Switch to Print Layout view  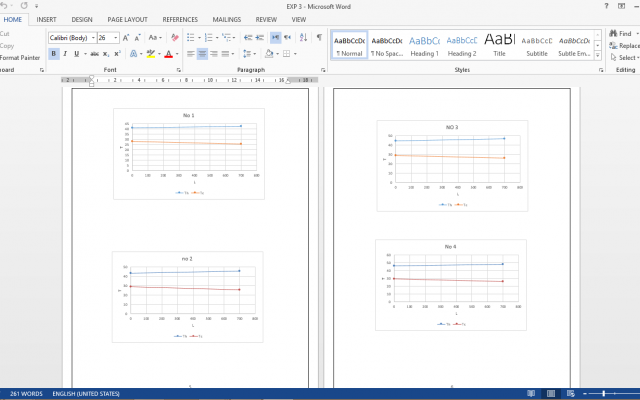551,393
